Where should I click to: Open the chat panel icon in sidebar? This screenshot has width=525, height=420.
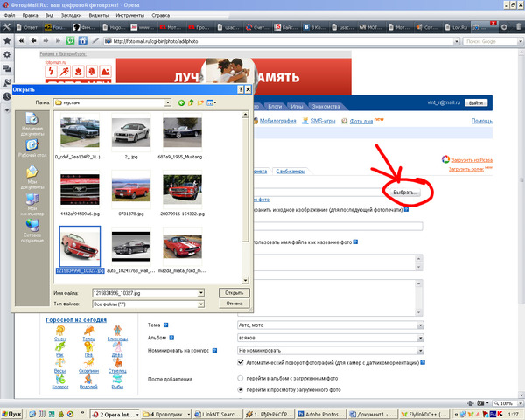coord(7,68)
